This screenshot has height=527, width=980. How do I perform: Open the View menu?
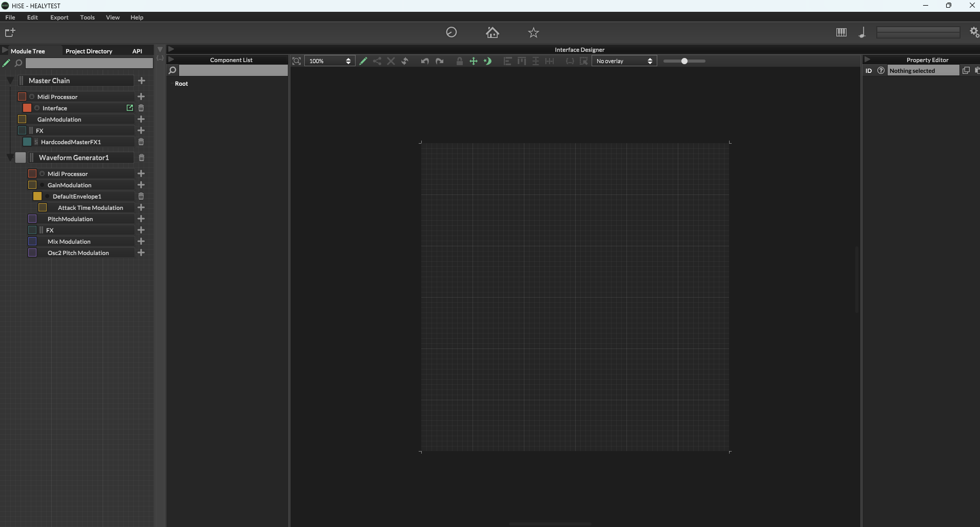click(x=113, y=17)
